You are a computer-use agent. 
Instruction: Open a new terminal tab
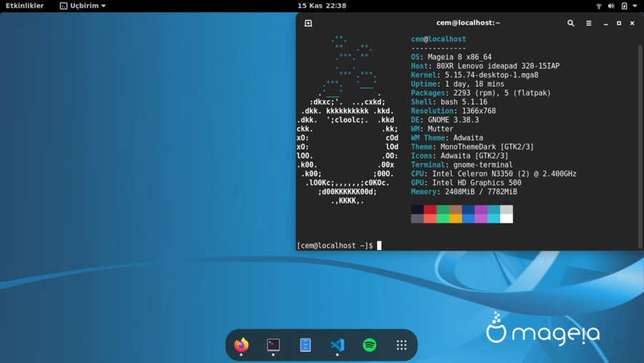(308, 23)
